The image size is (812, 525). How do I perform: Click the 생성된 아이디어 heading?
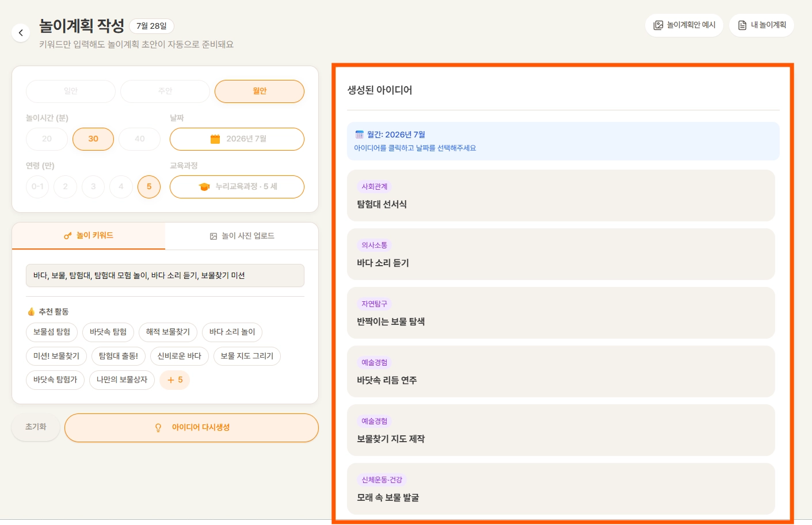pos(380,90)
